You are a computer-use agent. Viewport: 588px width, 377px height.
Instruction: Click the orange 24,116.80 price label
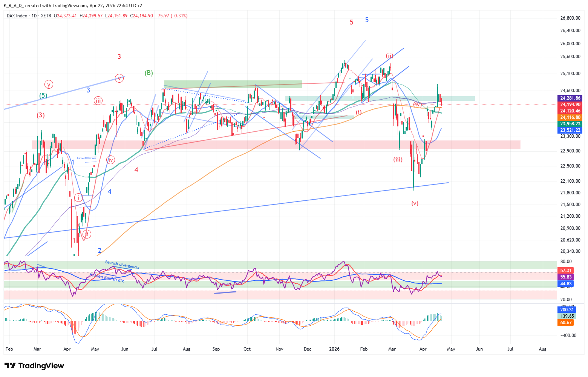(570, 117)
